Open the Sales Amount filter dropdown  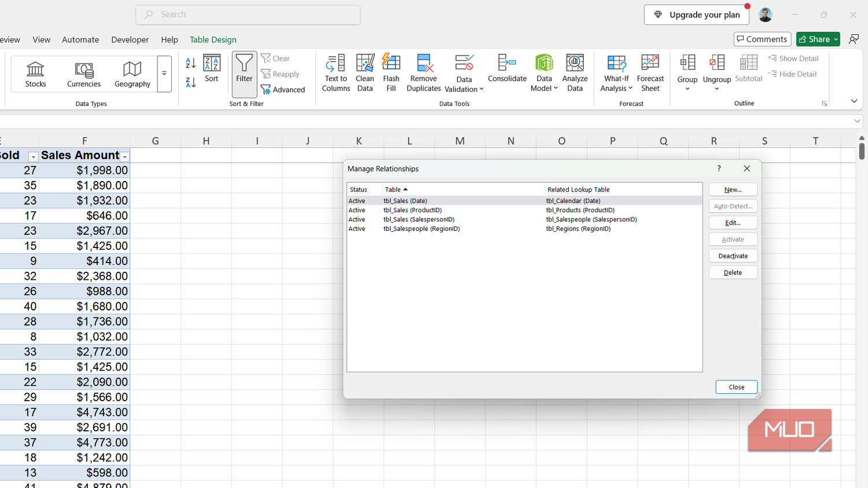click(124, 157)
